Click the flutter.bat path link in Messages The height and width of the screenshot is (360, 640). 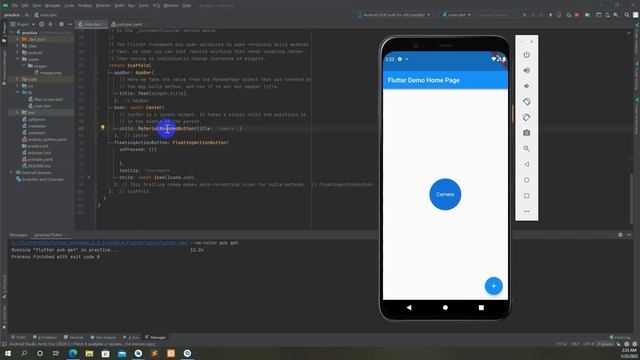99,243
